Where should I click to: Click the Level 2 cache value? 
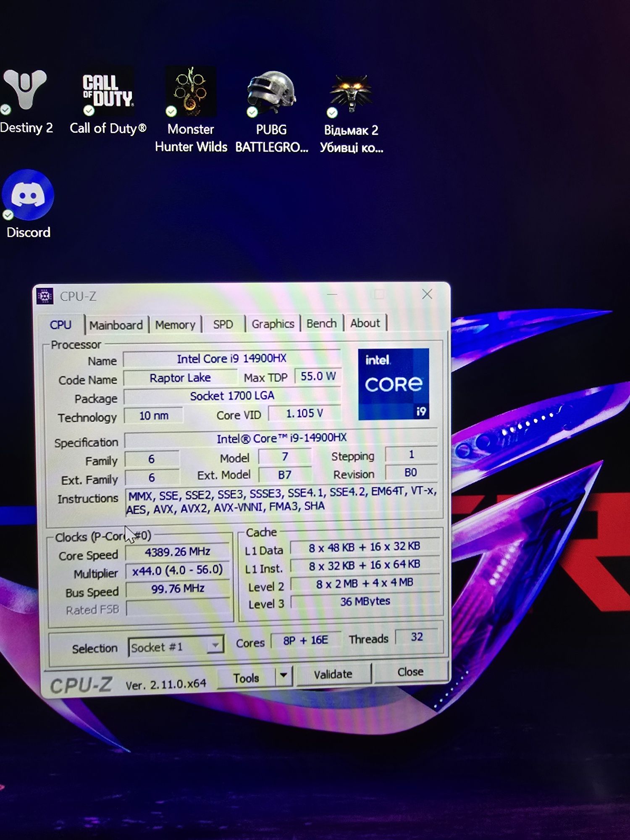coord(365,583)
